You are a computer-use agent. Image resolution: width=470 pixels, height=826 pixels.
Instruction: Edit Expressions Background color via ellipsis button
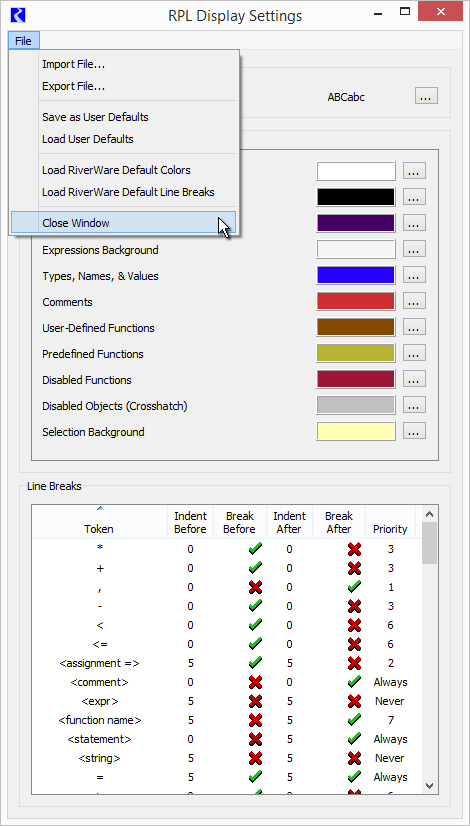pyautogui.click(x=414, y=249)
